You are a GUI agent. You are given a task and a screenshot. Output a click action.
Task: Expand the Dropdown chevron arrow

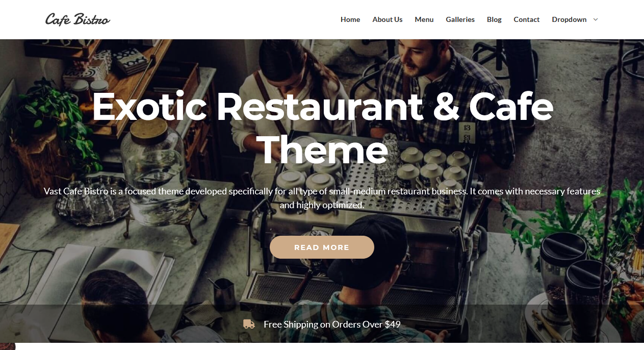(x=595, y=19)
